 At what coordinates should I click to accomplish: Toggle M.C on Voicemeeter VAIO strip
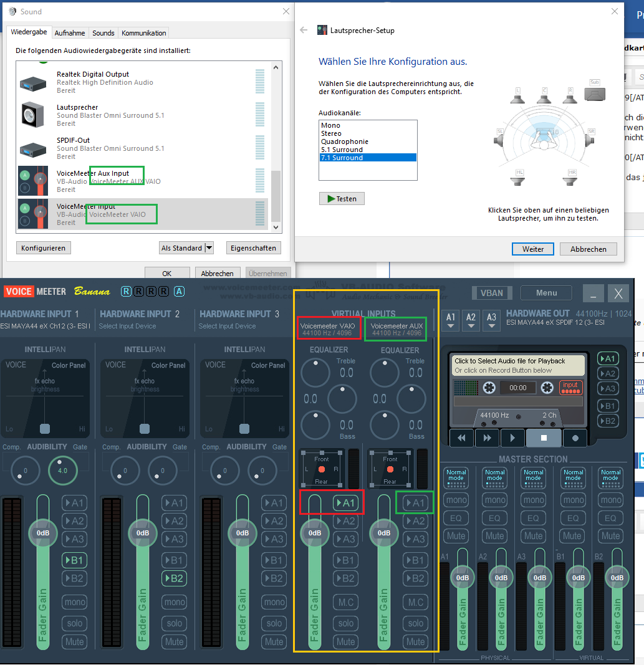[x=346, y=602]
